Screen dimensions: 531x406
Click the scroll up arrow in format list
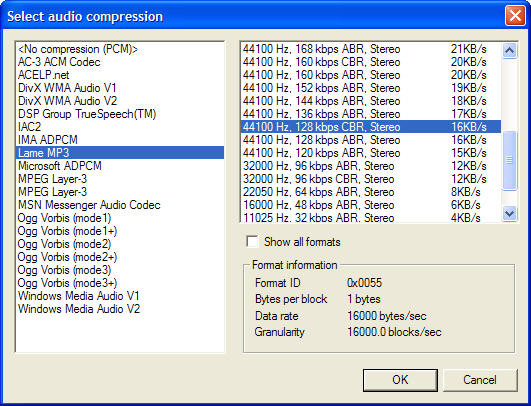click(x=509, y=50)
